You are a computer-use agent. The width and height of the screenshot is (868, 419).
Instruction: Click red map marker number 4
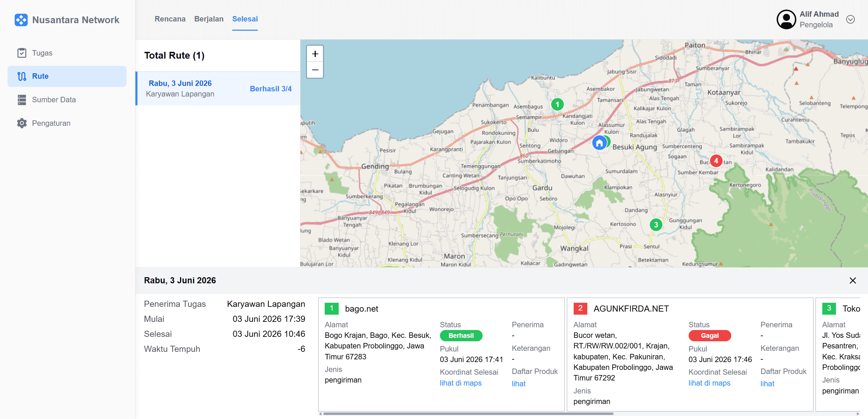pos(716,161)
